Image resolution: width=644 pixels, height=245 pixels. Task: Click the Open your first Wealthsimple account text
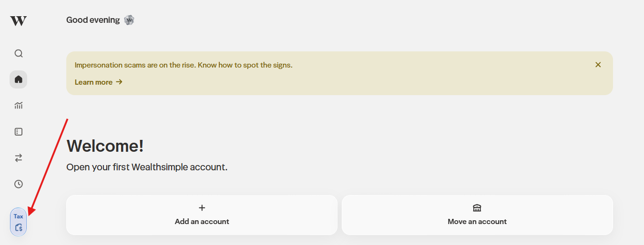click(x=147, y=167)
